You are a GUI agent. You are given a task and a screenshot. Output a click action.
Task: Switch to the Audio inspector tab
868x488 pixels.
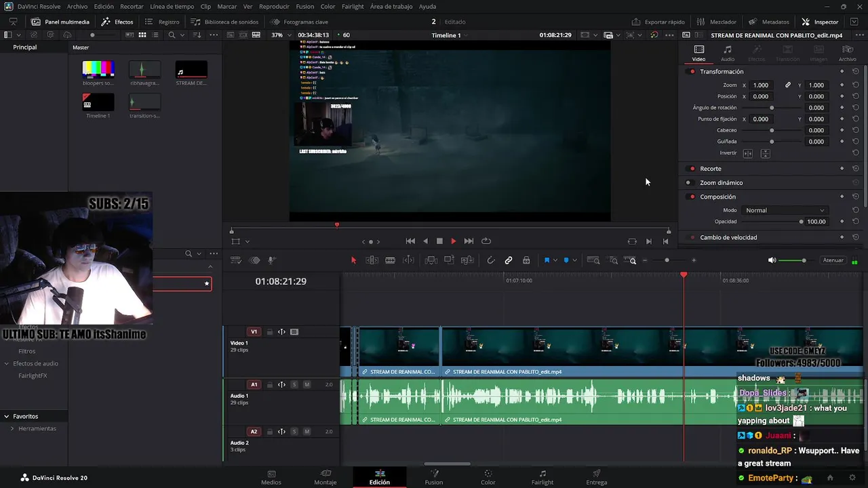click(x=728, y=53)
